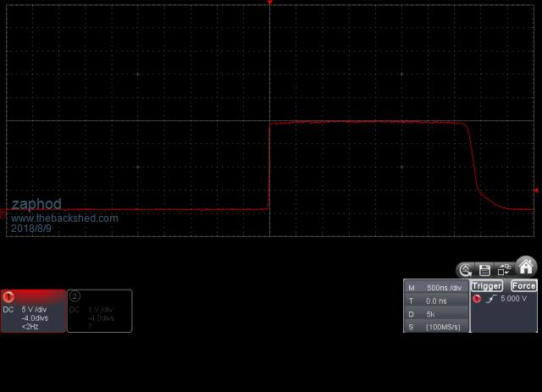The image size is (542, 392).
Task: Open the M 500ns/div timebase setting
Action: (x=437, y=288)
